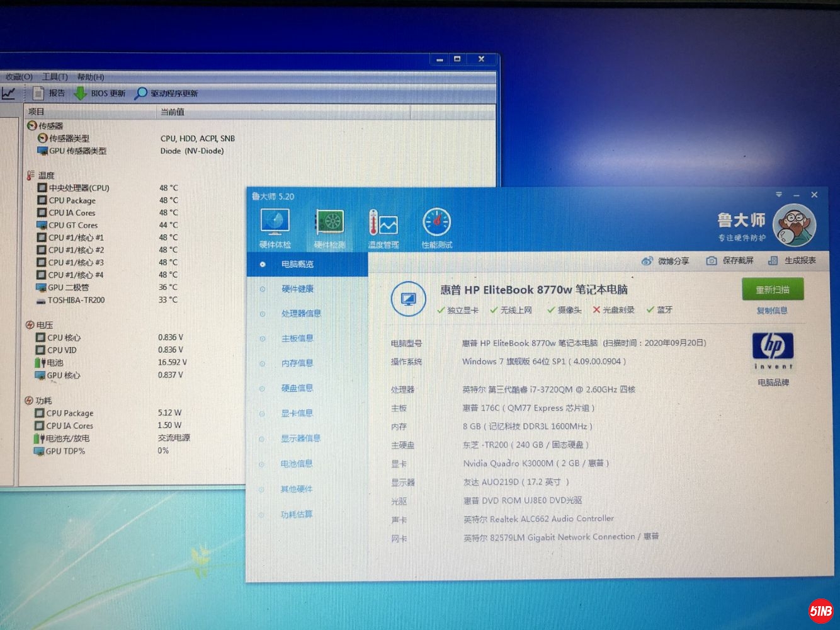Click the BIOS 更新 green download arrow
This screenshot has height=630, width=840.
[81, 93]
